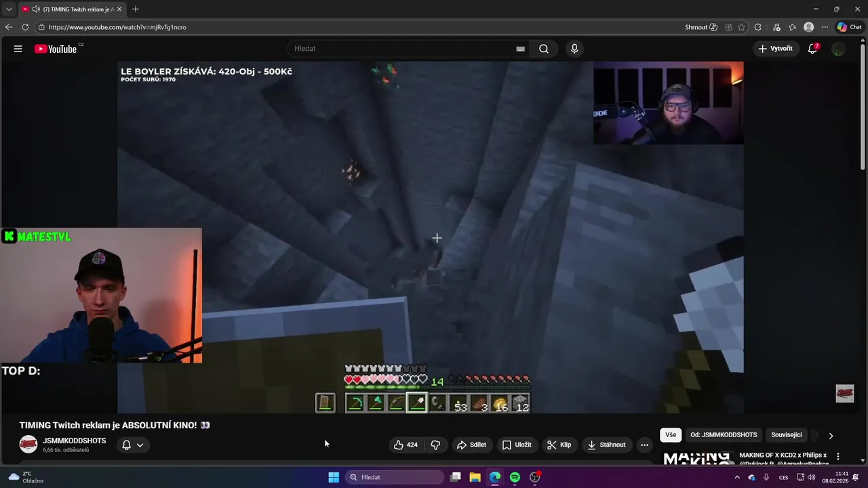Open File Explorer from the taskbar
Screen dimensions: 868x488
475,477
